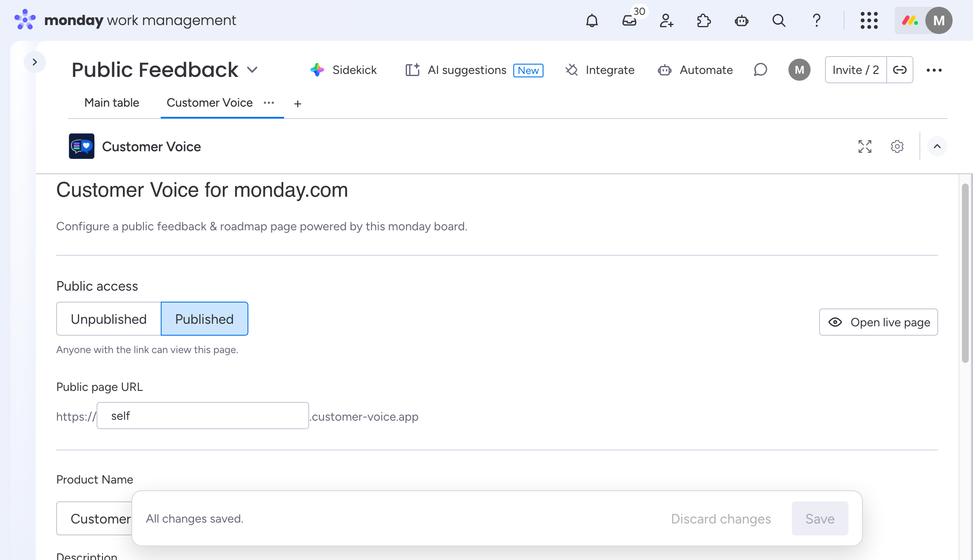Click the '.customer-voice.app' domain text
The image size is (973, 560).
pos(364,416)
